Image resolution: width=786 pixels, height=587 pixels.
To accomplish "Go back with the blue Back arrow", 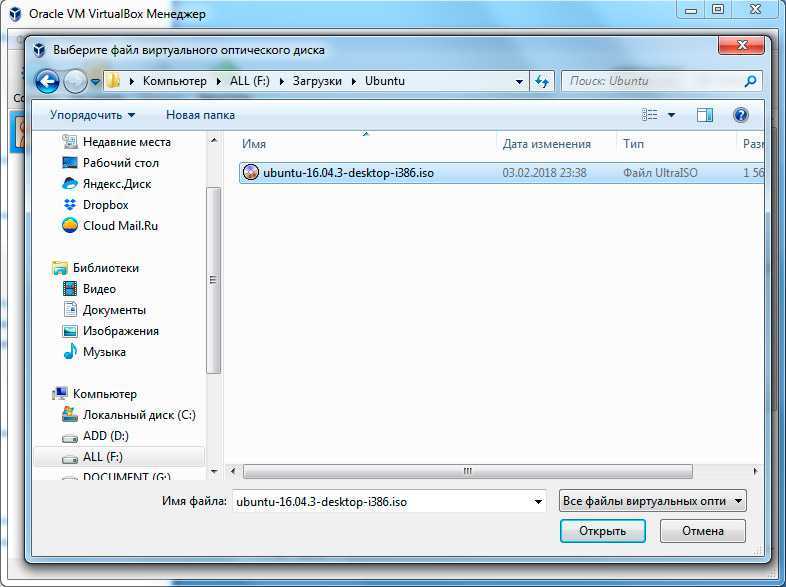I will click(x=47, y=81).
